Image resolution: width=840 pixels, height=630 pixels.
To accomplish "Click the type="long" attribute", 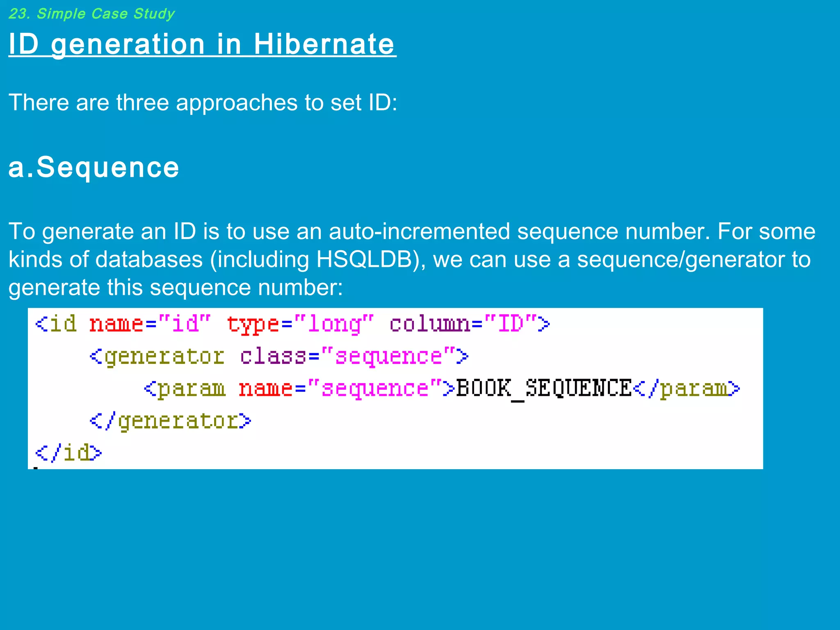I will point(300,324).
